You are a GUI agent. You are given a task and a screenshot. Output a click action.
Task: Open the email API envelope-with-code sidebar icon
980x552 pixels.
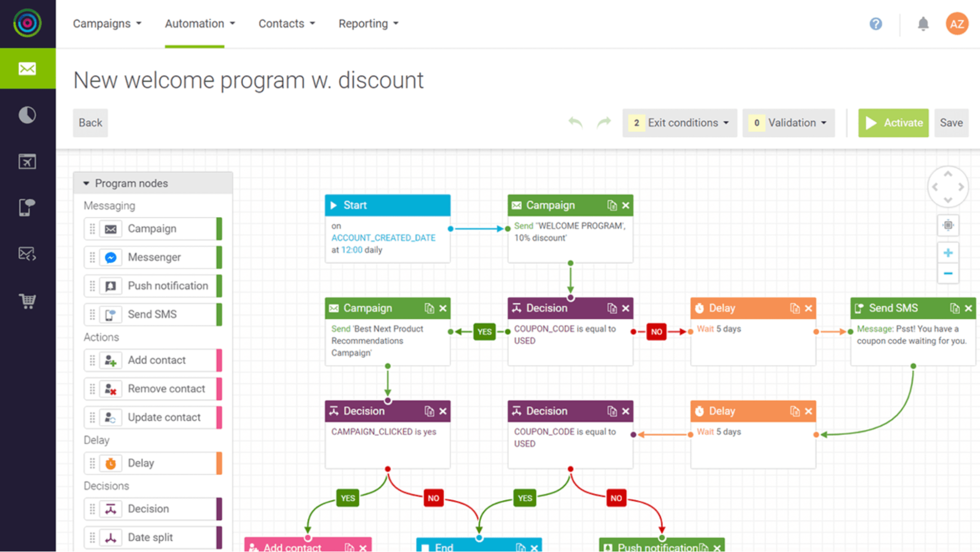27,253
